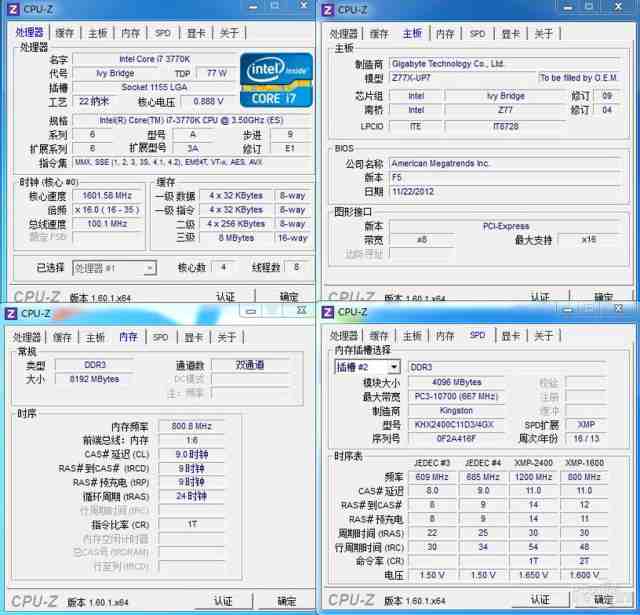Click the memory size '8192 MBytes'

(x=94, y=379)
